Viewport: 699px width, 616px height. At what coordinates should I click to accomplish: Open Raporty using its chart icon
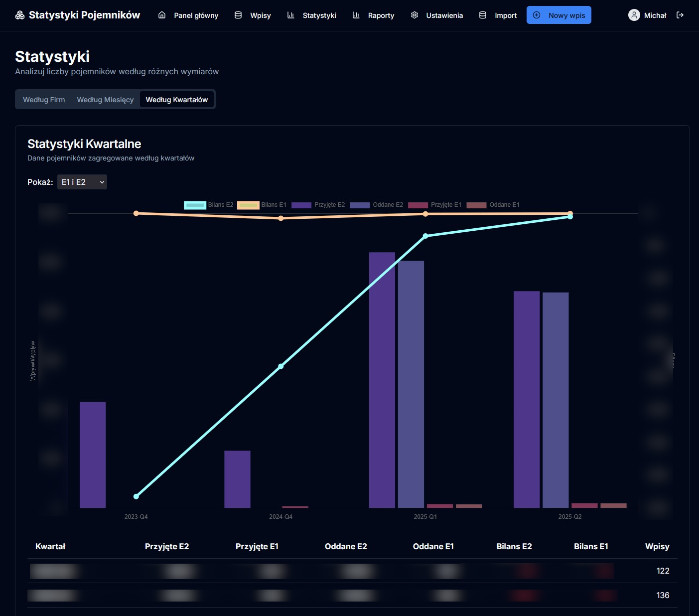[356, 15]
